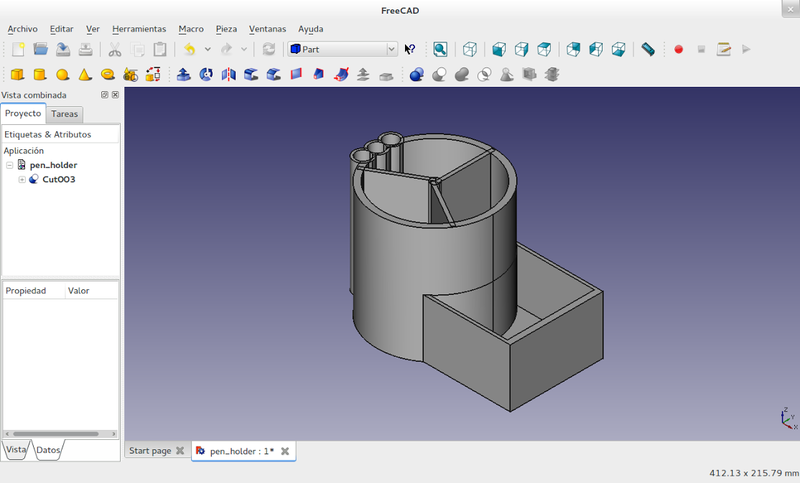This screenshot has height=483, width=800.
Task: Select the Revolve tool icon
Action: pos(206,74)
